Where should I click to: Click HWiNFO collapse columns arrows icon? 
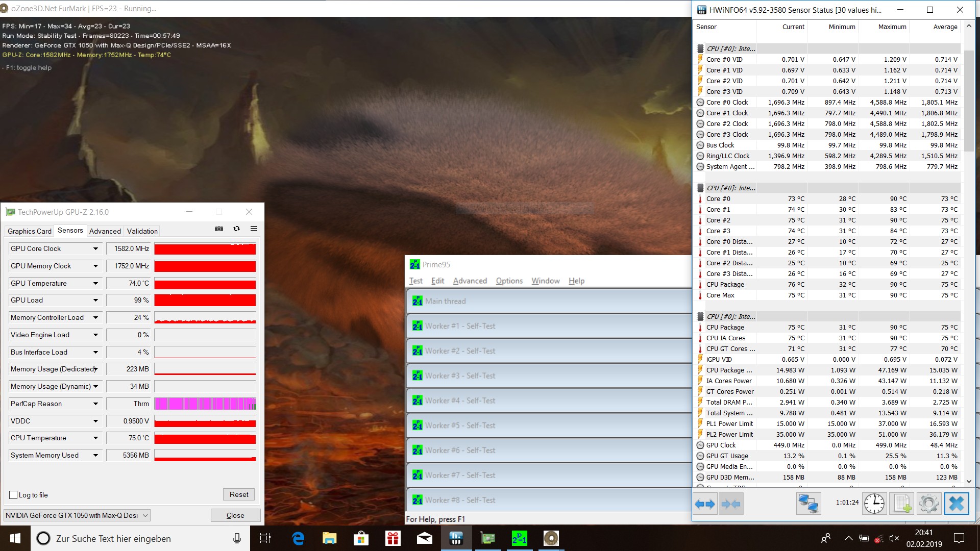730,504
